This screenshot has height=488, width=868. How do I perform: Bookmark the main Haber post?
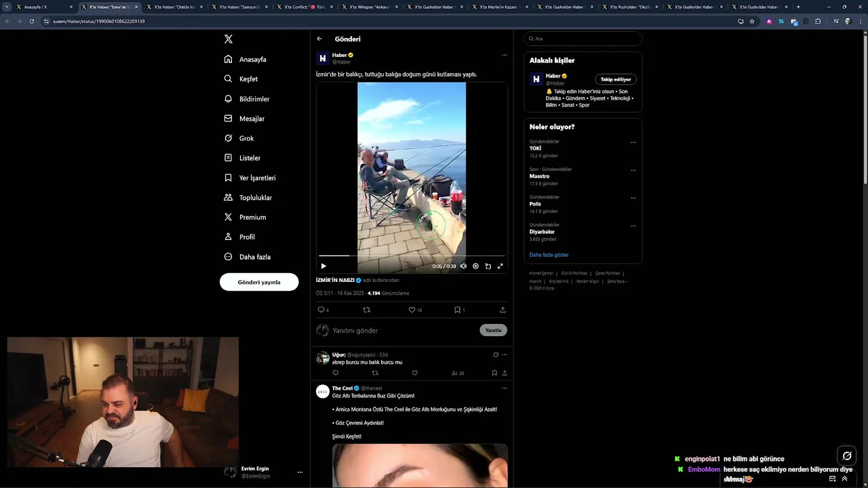(459, 310)
